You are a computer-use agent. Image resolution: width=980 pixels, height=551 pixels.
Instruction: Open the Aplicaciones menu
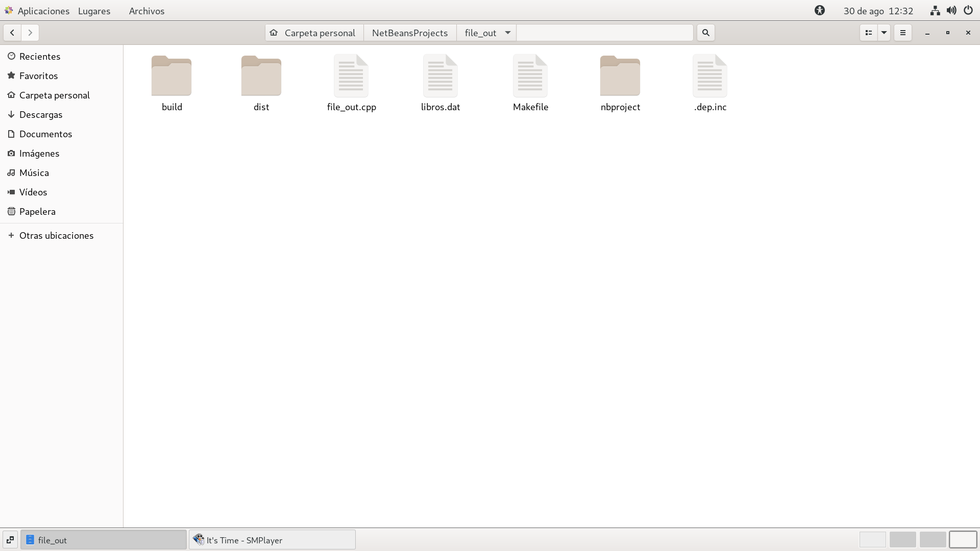tap(43, 11)
